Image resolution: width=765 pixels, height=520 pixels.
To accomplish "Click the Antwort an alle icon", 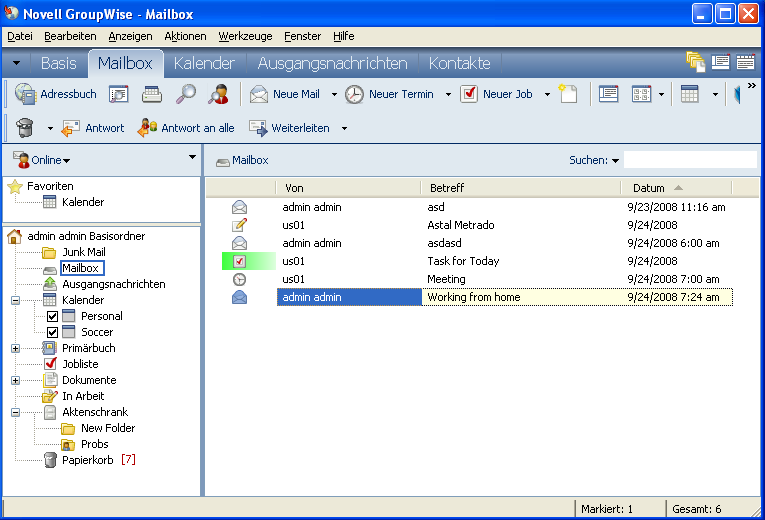I will pos(147,127).
